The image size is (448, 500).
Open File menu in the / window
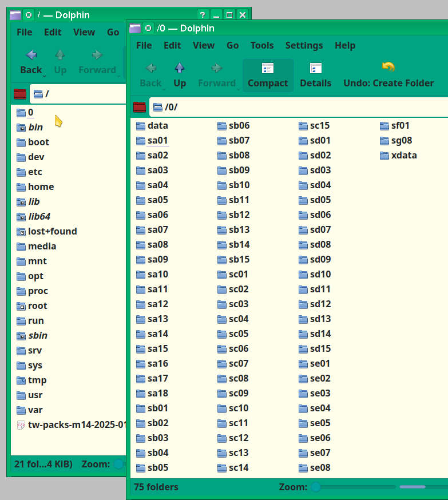24,32
